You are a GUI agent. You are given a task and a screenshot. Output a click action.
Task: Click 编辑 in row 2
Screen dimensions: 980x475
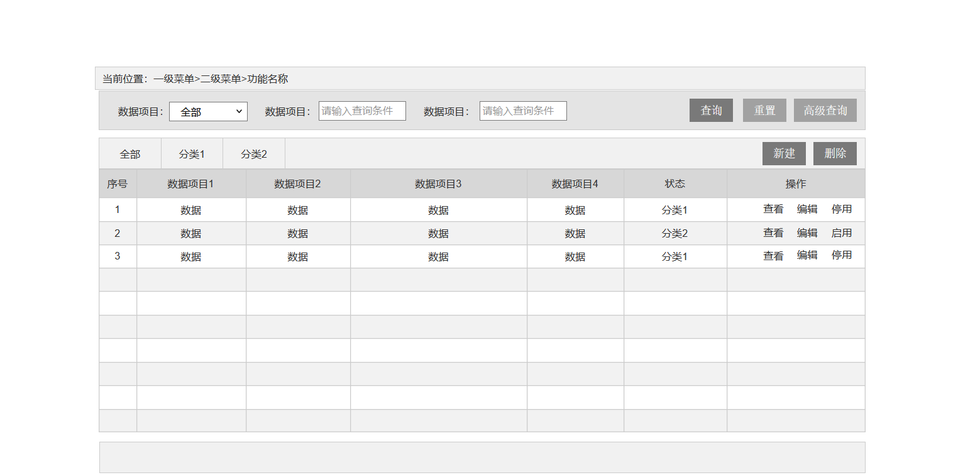point(807,233)
